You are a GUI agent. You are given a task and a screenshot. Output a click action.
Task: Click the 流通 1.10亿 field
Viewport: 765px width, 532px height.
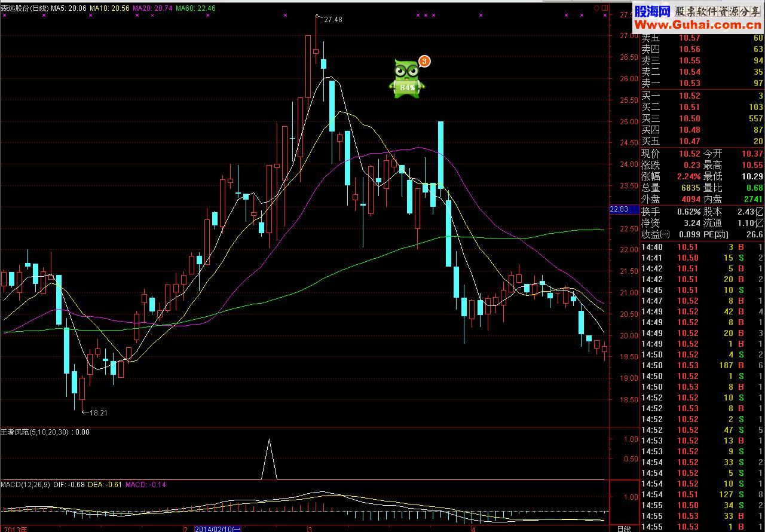click(x=733, y=224)
